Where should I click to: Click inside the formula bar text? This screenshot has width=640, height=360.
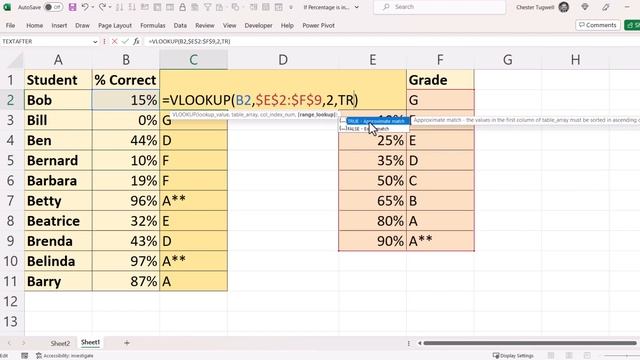point(189,41)
